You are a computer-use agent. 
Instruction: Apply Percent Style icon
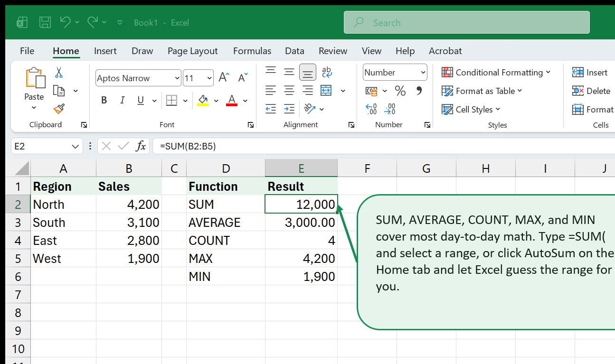coord(400,91)
